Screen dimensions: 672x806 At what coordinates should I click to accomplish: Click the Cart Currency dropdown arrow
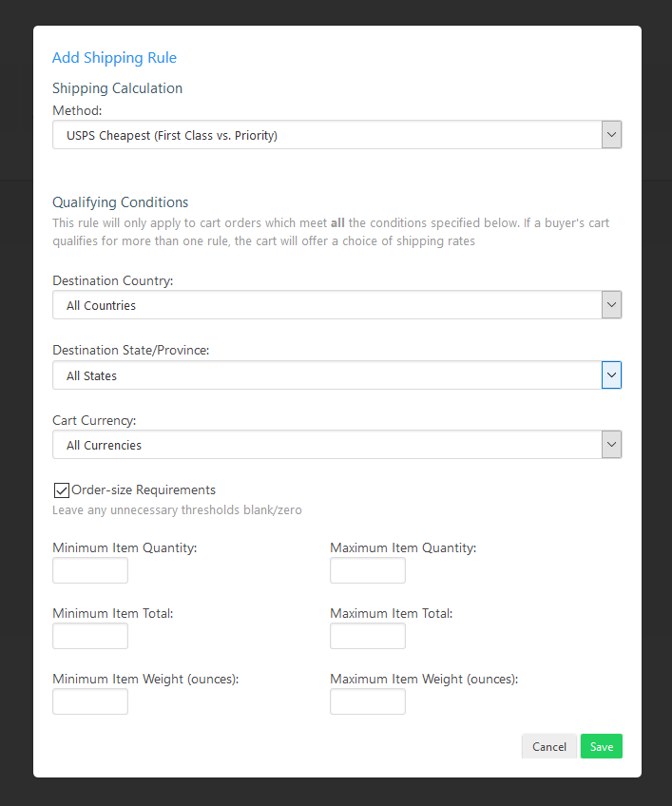tap(612, 445)
